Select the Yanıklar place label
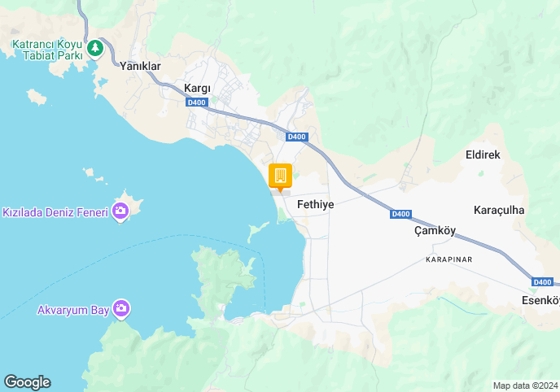 coord(140,66)
